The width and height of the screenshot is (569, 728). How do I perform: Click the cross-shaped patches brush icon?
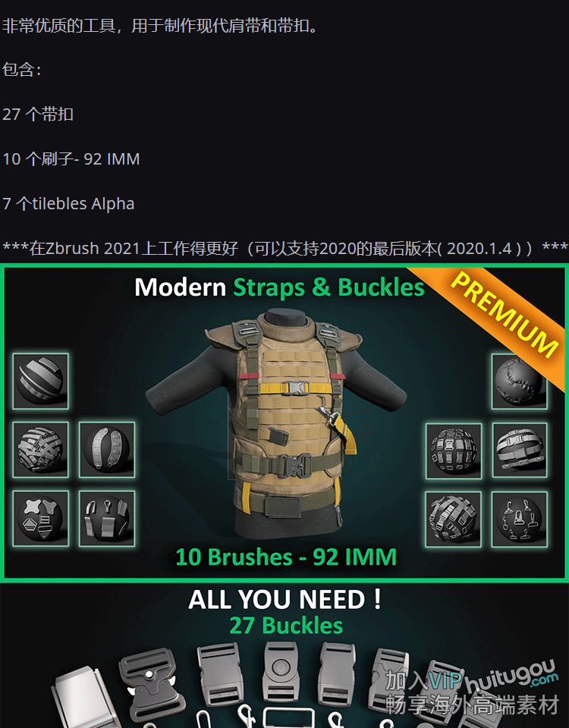click(x=40, y=518)
